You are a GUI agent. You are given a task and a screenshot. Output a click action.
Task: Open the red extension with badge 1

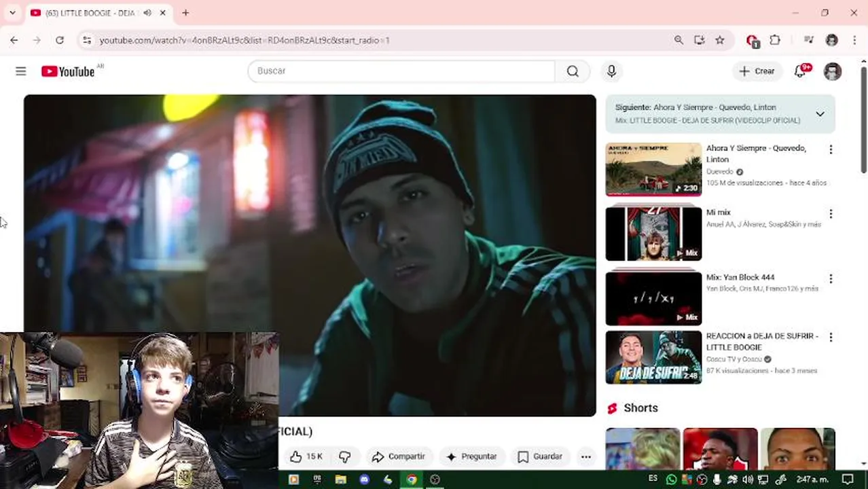pyautogui.click(x=753, y=41)
